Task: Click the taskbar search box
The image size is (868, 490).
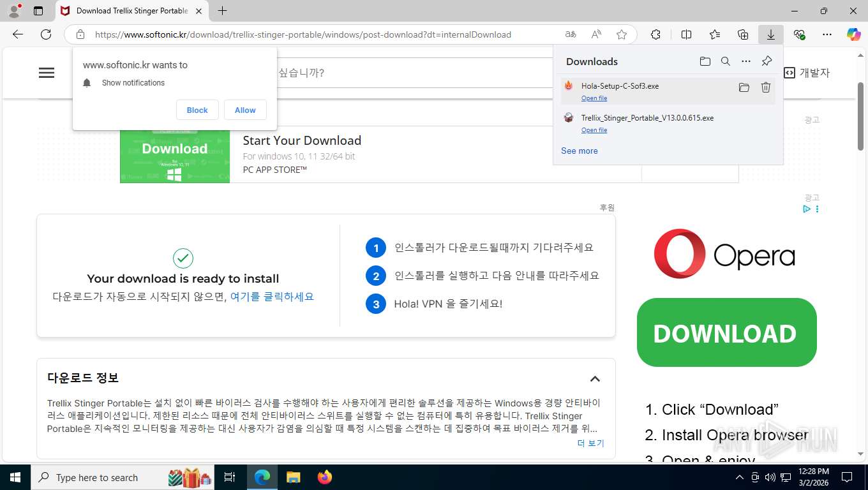Action: 123,477
